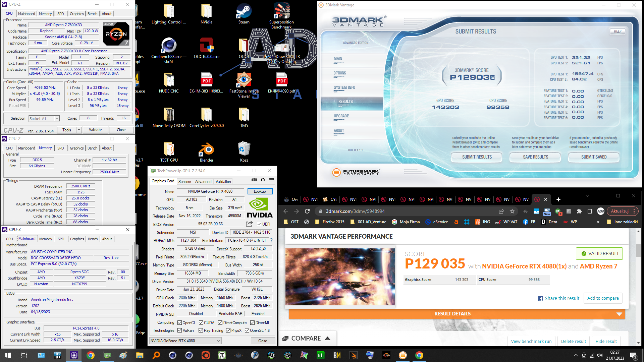The width and height of the screenshot is (644, 362).
Task: Toggle the Ray Tracing checkbox
Action: (201, 330)
